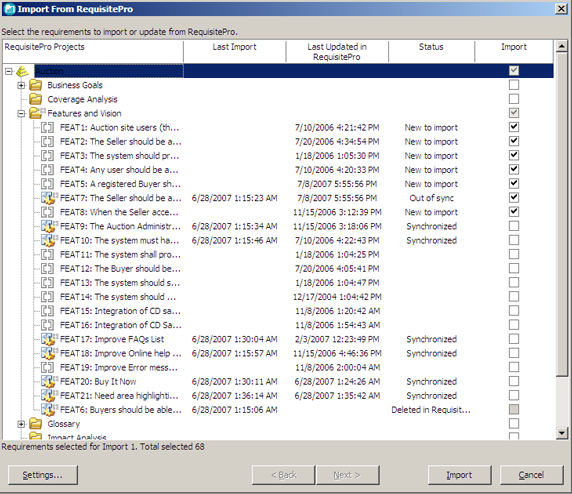Check the Import box for Business Goals
572x494 pixels.
coord(514,85)
